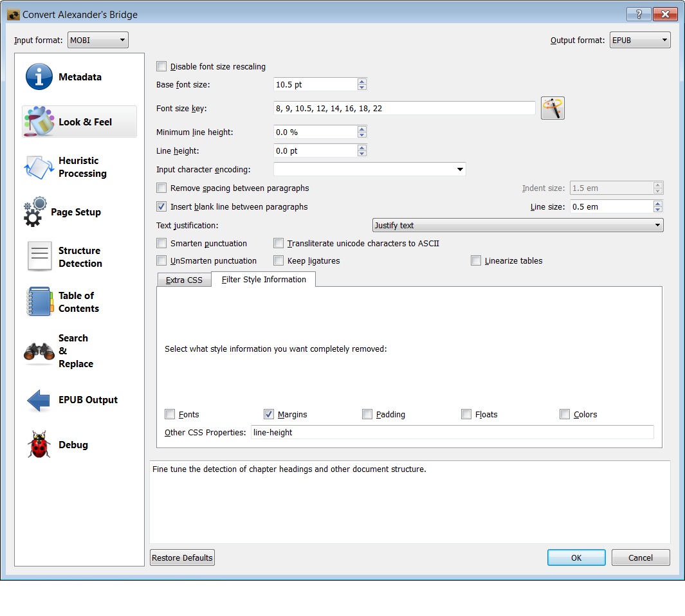Select the Look & Feel paint bucket icon
The width and height of the screenshot is (685, 616).
click(39, 122)
